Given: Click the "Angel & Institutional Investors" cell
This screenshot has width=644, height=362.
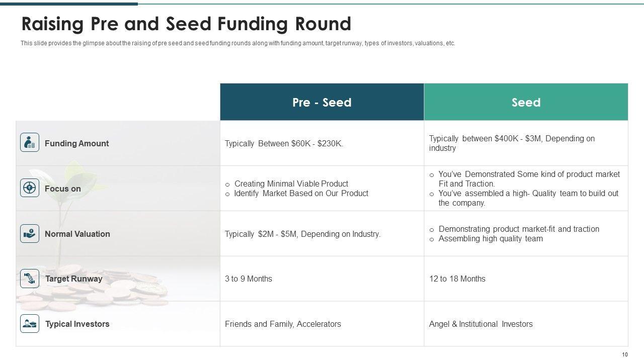Looking at the screenshot, I should point(480,324).
